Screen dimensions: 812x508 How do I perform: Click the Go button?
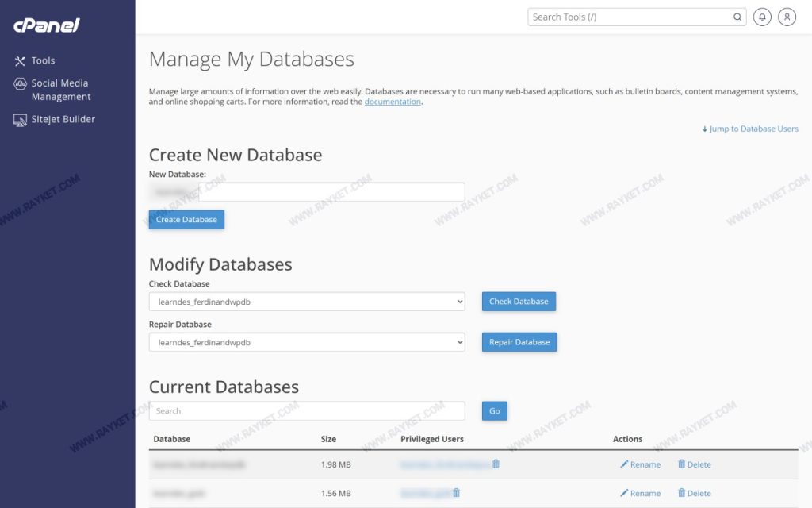(x=495, y=411)
